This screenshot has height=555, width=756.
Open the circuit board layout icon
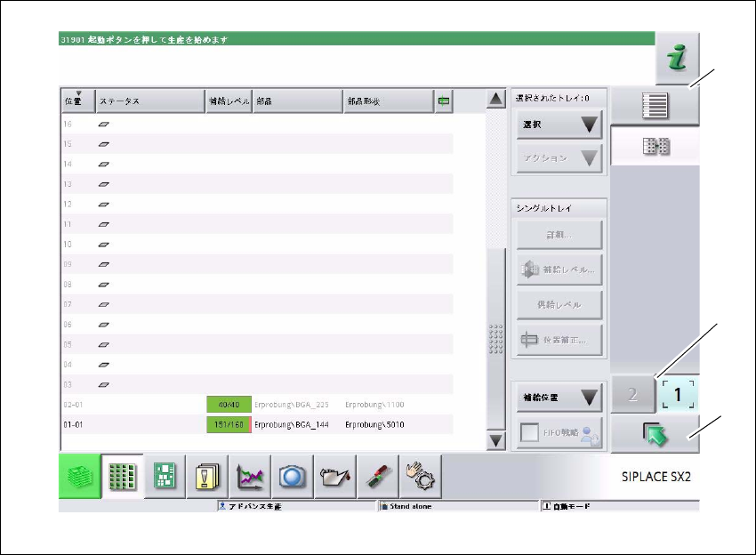(x=165, y=476)
